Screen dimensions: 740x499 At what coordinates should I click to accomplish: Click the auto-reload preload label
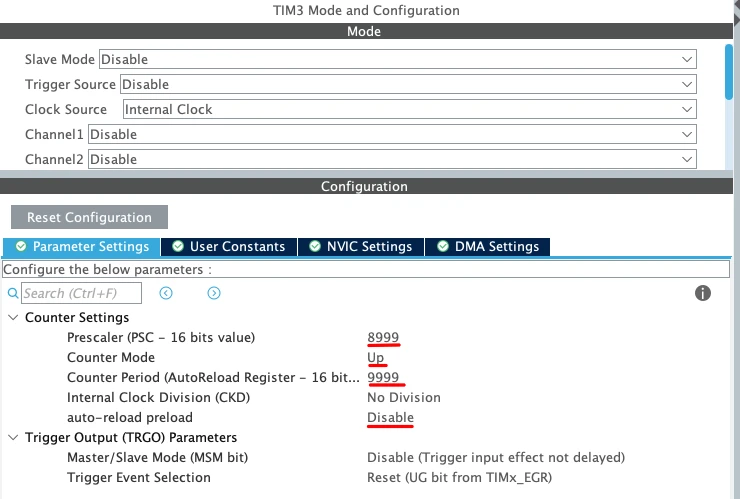coord(130,417)
